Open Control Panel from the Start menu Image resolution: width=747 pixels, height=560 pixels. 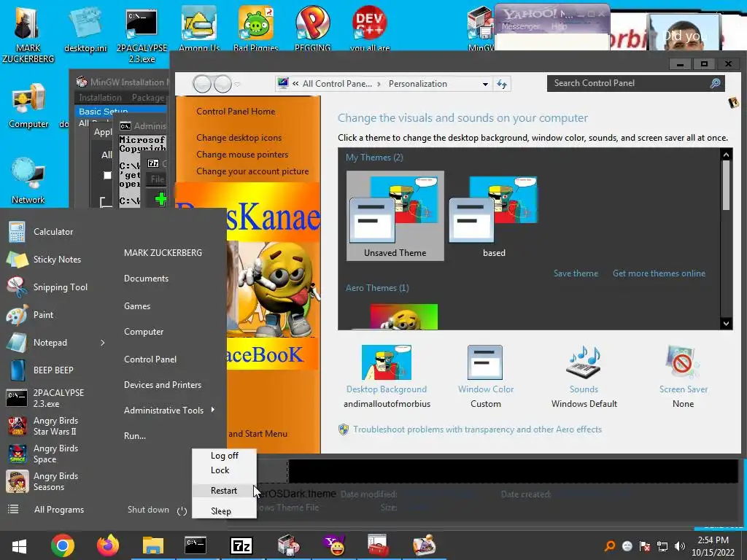coord(150,359)
